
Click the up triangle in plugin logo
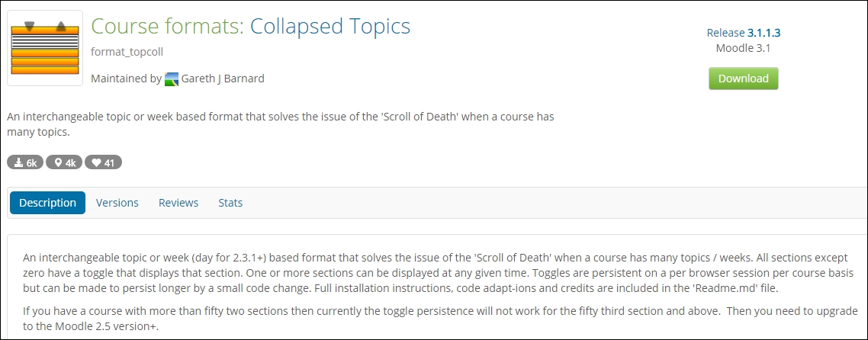click(61, 26)
